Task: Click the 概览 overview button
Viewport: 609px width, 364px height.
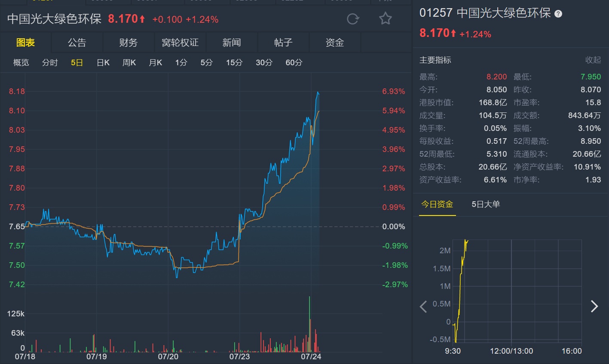Action: pyautogui.click(x=21, y=63)
